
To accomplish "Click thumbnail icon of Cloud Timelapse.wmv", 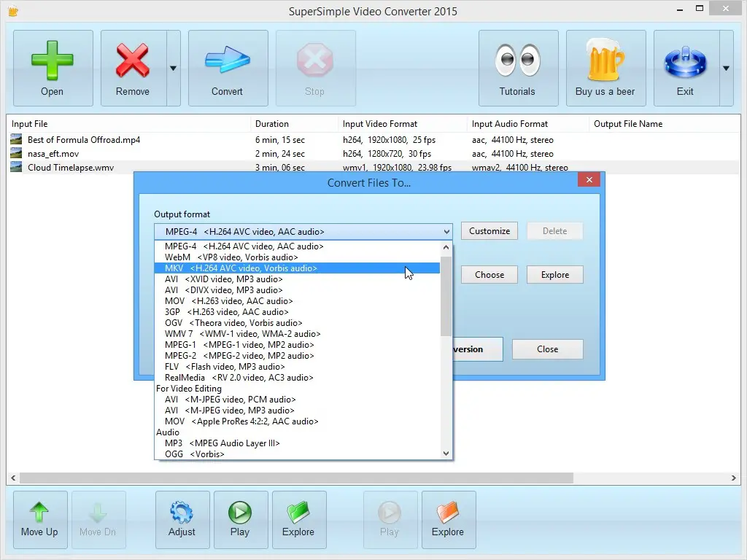I will click(x=16, y=167).
